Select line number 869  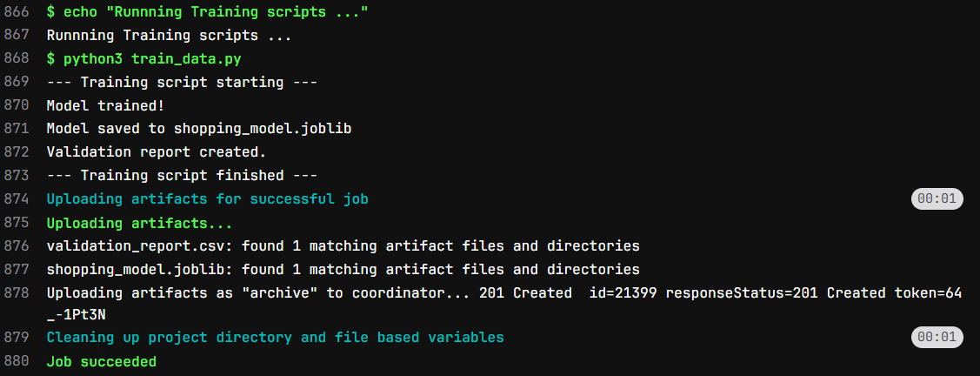pos(17,83)
